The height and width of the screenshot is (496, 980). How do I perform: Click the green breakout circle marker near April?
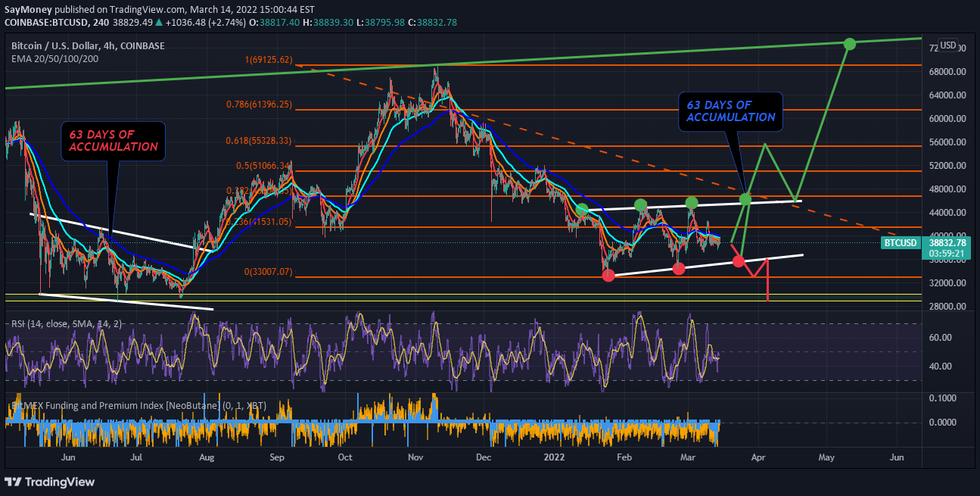[x=745, y=199]
